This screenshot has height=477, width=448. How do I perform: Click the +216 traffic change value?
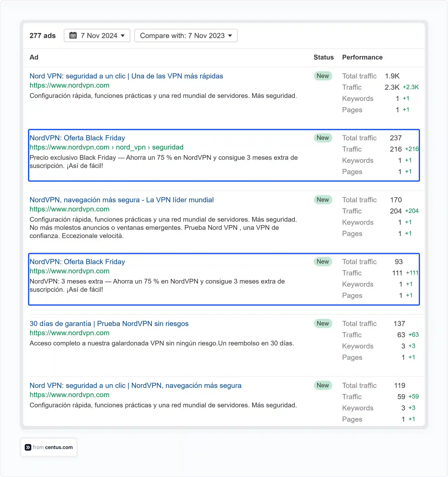click(x=412, y=149)
